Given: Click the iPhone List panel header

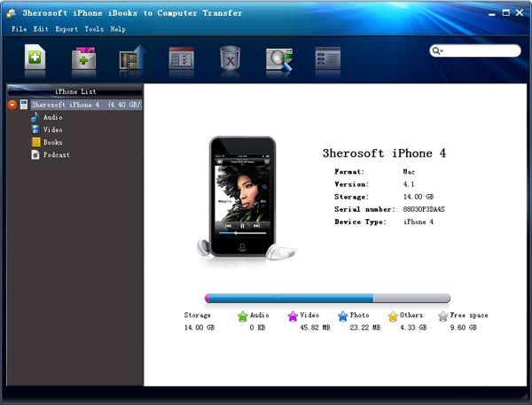Looking at the screenshot, I should 75,91.
